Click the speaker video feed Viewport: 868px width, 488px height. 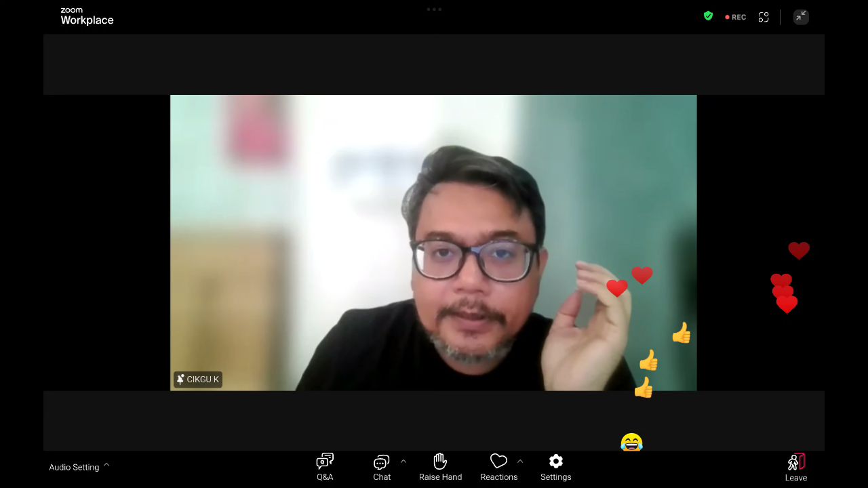(433, 243)
